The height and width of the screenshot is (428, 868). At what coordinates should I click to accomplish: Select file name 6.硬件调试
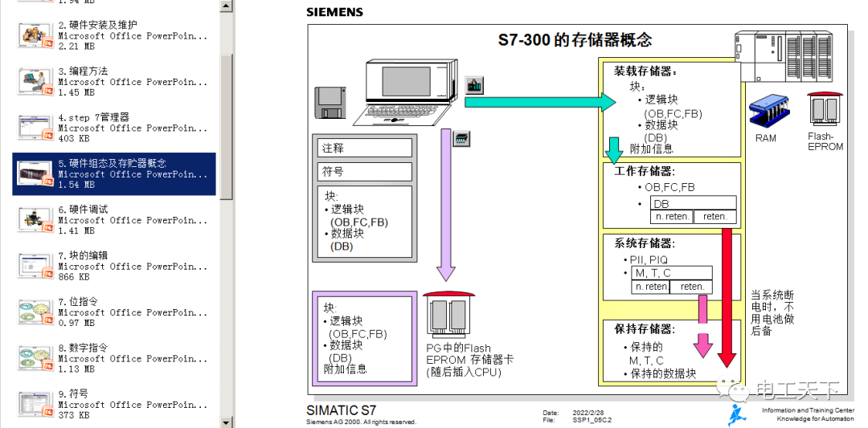[83, 210]
